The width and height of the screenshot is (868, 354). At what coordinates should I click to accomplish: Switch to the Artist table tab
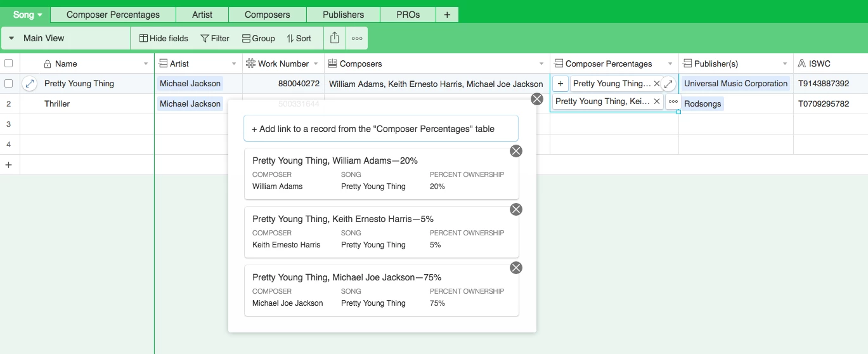pos(202,15)
